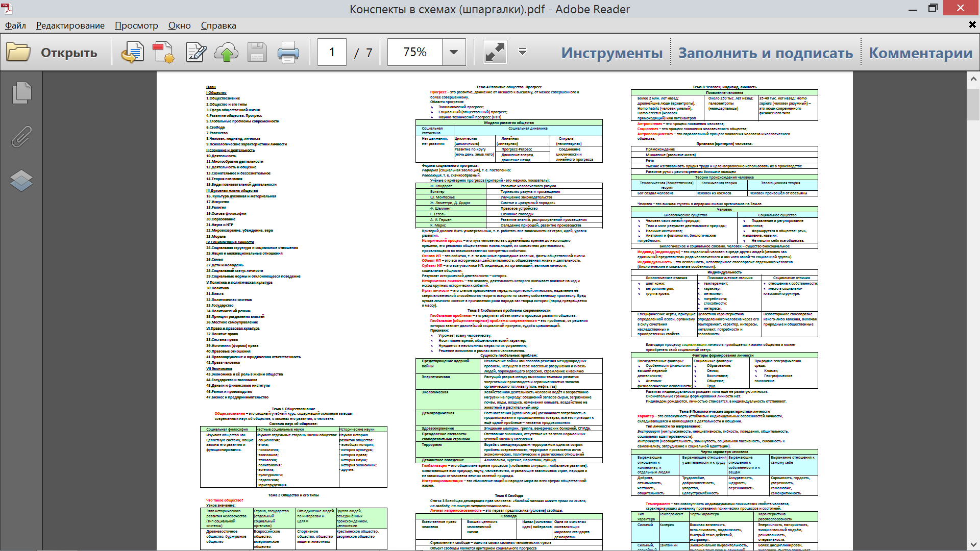This screenshot has height=551, width=980.
Task: Open the Комментарии pane
Action: 921,53
